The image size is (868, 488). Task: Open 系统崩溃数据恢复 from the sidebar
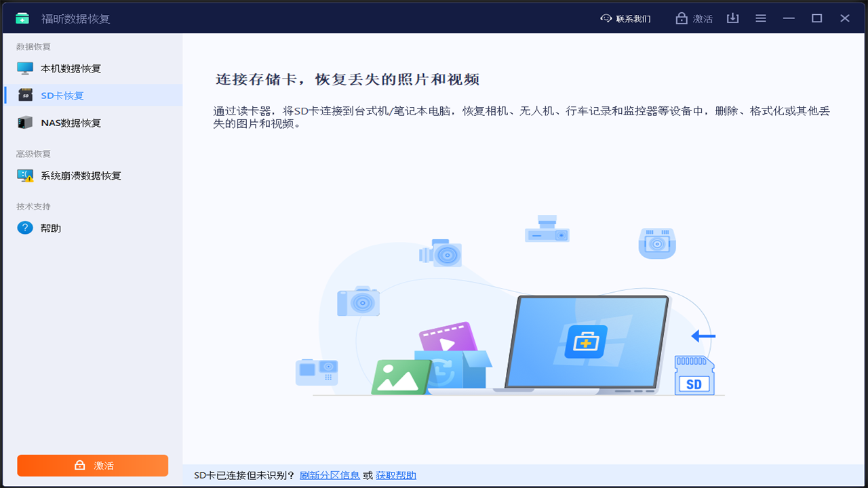click(x=81, y=176)
